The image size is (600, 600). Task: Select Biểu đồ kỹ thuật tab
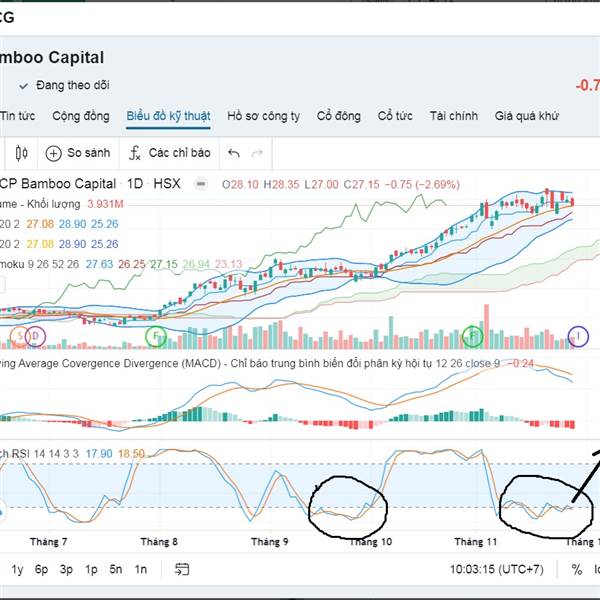click(x=168, y=116)
